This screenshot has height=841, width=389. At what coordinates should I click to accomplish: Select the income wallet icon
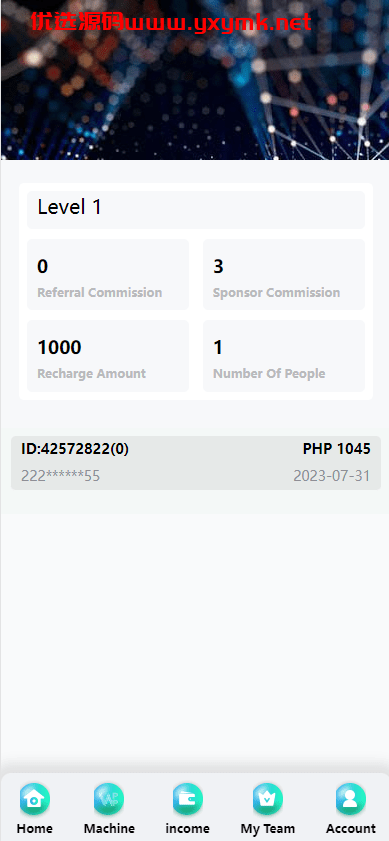[x=188, y=799]
